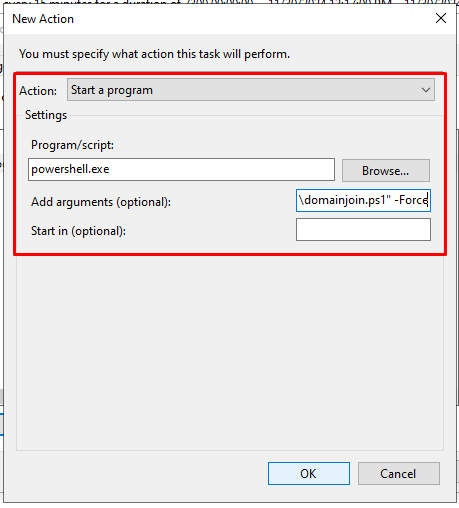Viewport: 459px width, 508px height.
Task: Click the Browse... button
Action: tap(386, 170)
